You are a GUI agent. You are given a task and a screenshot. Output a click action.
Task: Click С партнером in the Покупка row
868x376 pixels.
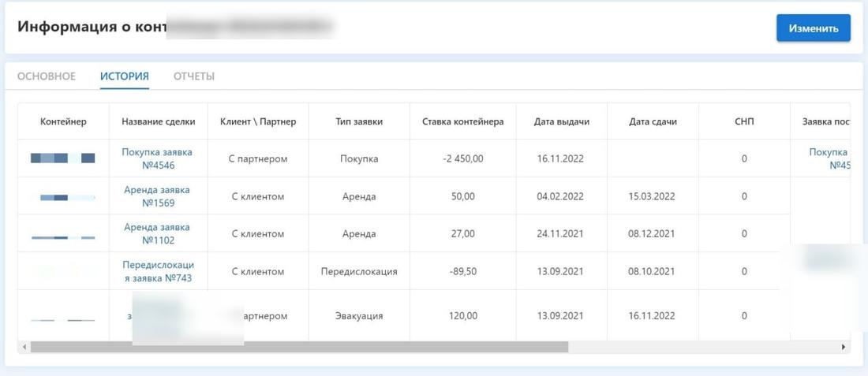(x=258, y=158)
